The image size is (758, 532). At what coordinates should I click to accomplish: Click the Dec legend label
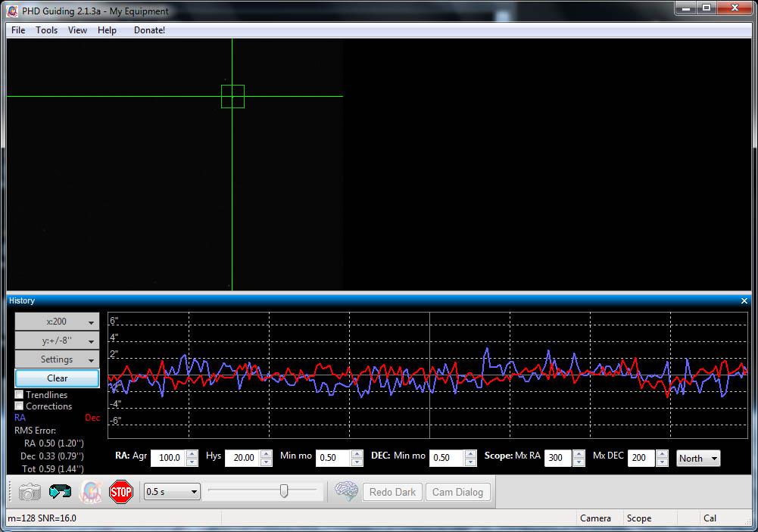92,418
